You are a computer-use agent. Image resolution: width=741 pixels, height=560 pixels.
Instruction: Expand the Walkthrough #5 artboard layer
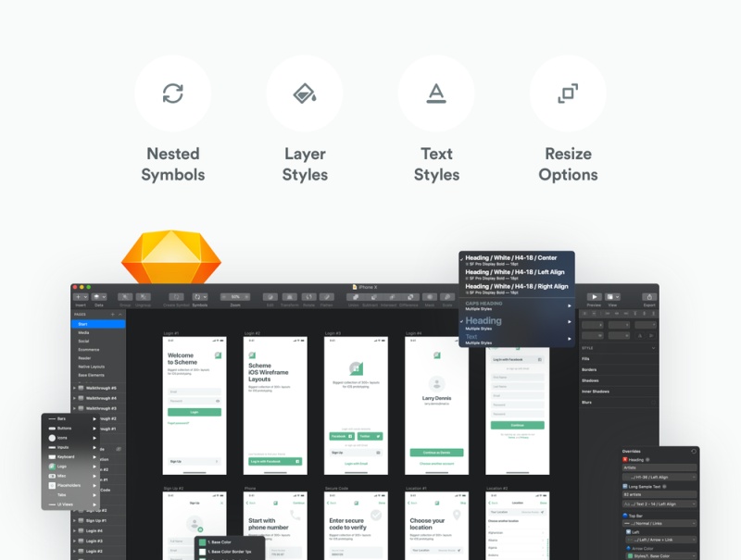click(75, 388)
